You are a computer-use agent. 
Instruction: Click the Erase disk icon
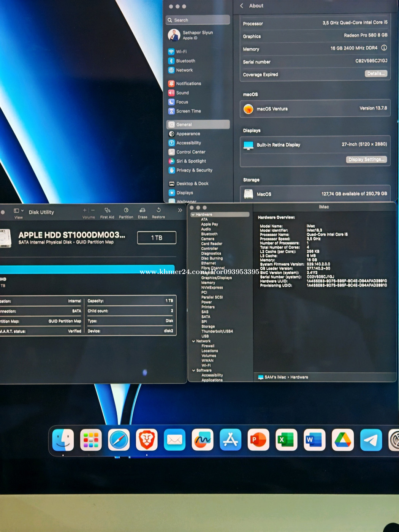pyautogui.click(x=142, y=210)
